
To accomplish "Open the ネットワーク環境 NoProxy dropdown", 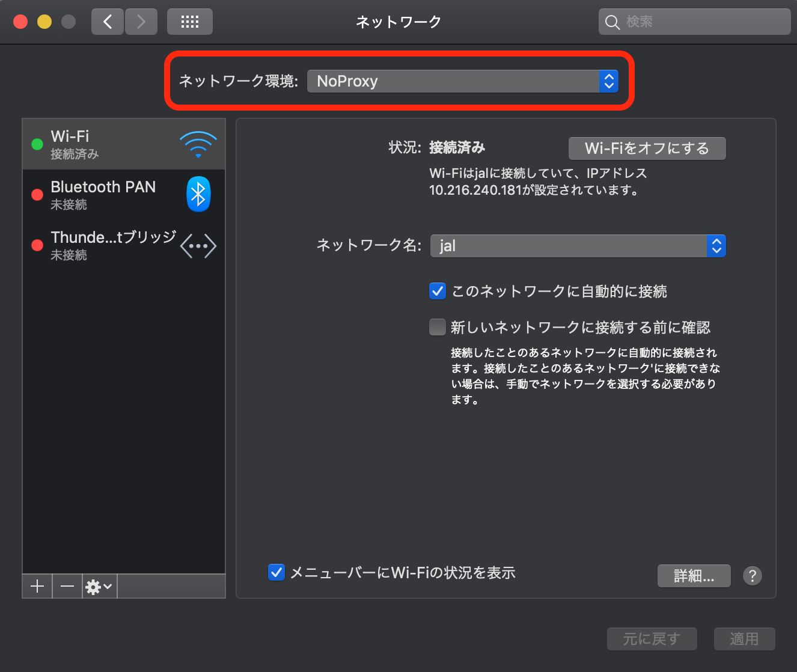I will pyautogui.click(x=463, y=81).
